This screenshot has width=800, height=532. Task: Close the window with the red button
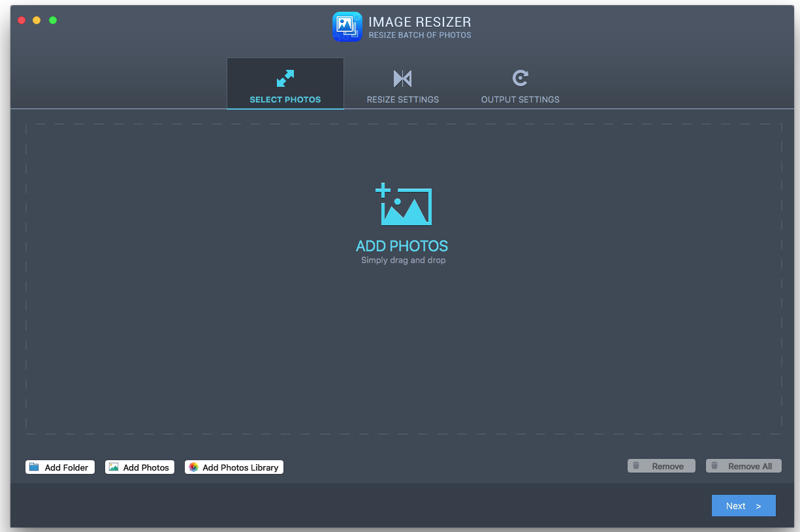[22, 20]
